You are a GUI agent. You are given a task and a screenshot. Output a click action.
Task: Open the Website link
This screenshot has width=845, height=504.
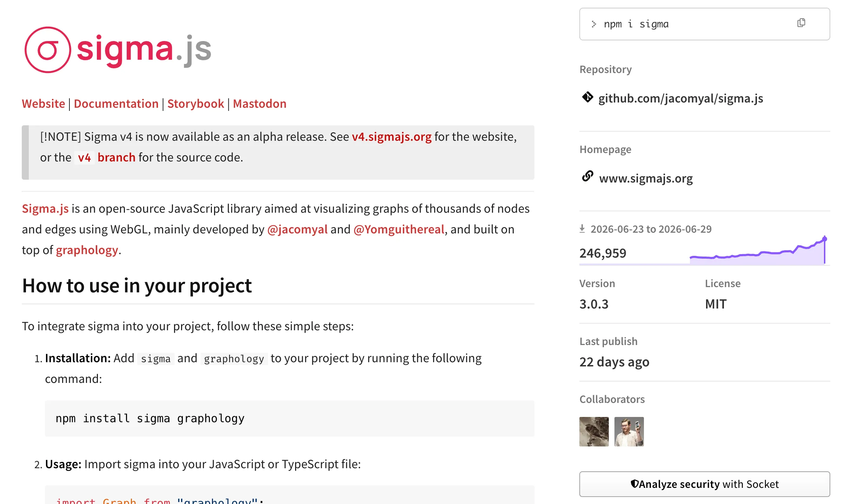tap(44, 104)
